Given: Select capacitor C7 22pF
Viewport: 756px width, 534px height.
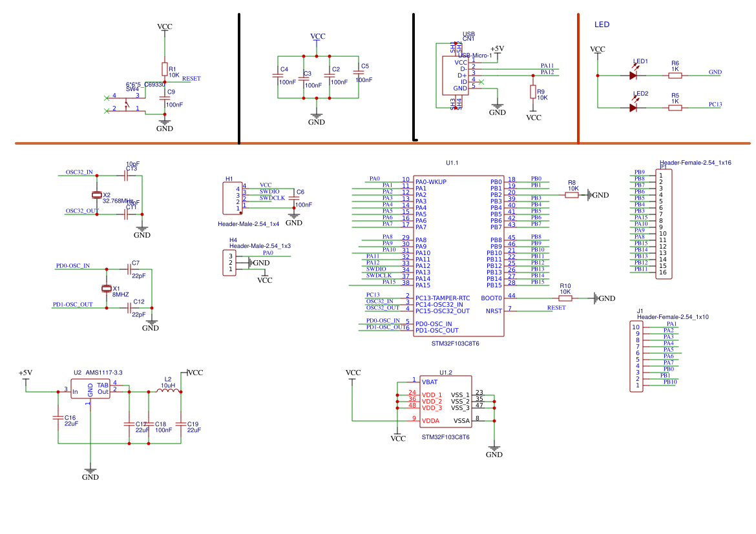Looking at the screenshot, I should tap(129, 269).
